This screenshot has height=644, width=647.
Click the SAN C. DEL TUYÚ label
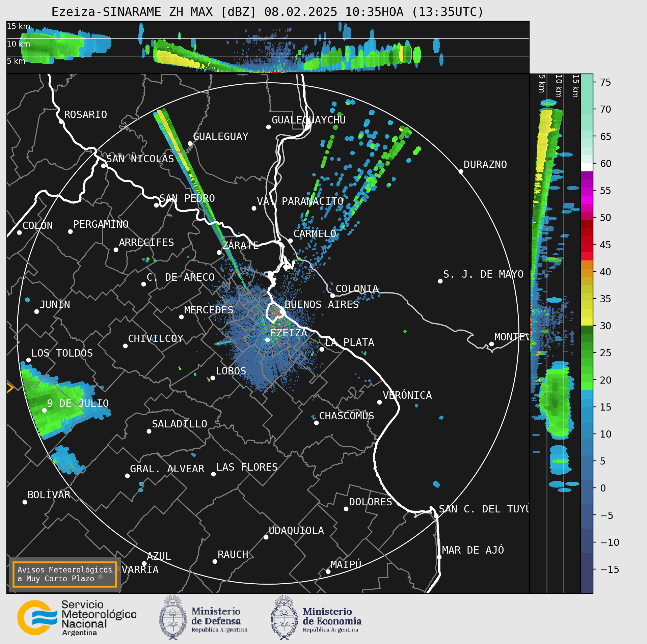coord(484,509)
